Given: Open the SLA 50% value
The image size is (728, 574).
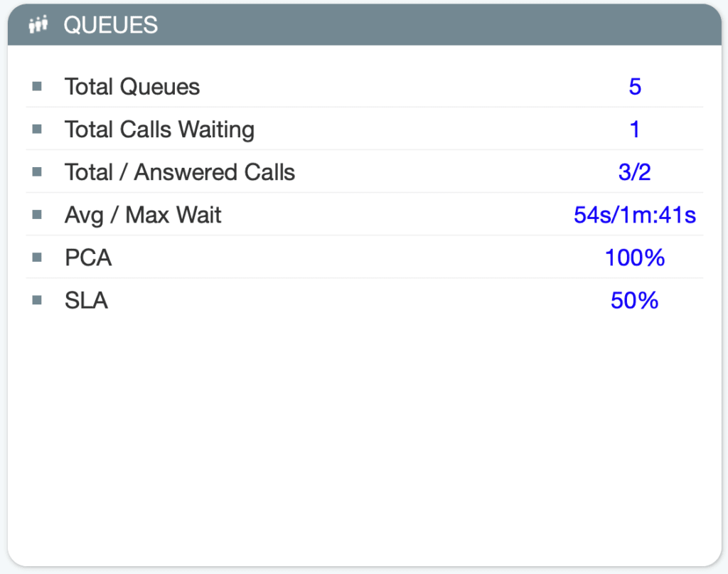Looking at the screenshot, I should click(x=635, y=300).
